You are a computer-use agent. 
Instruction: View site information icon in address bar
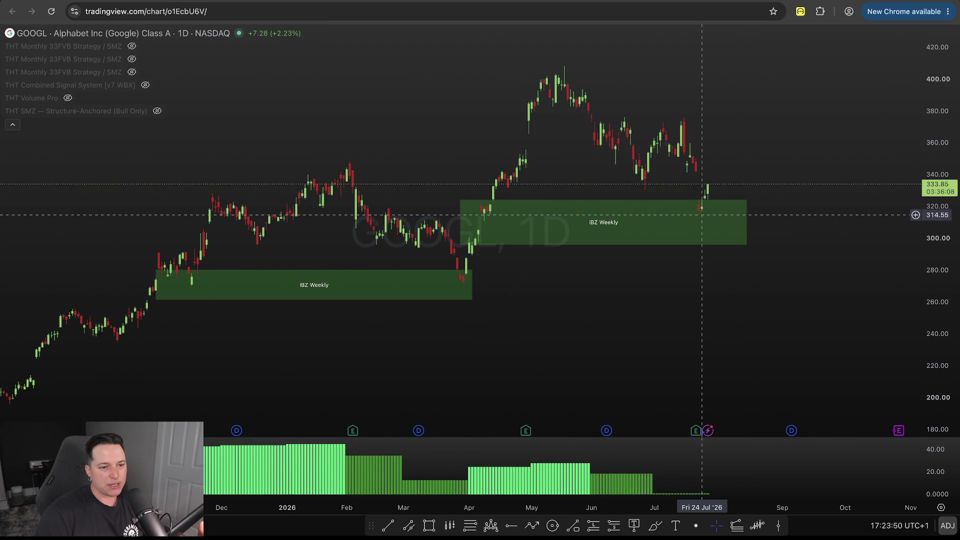74,11
